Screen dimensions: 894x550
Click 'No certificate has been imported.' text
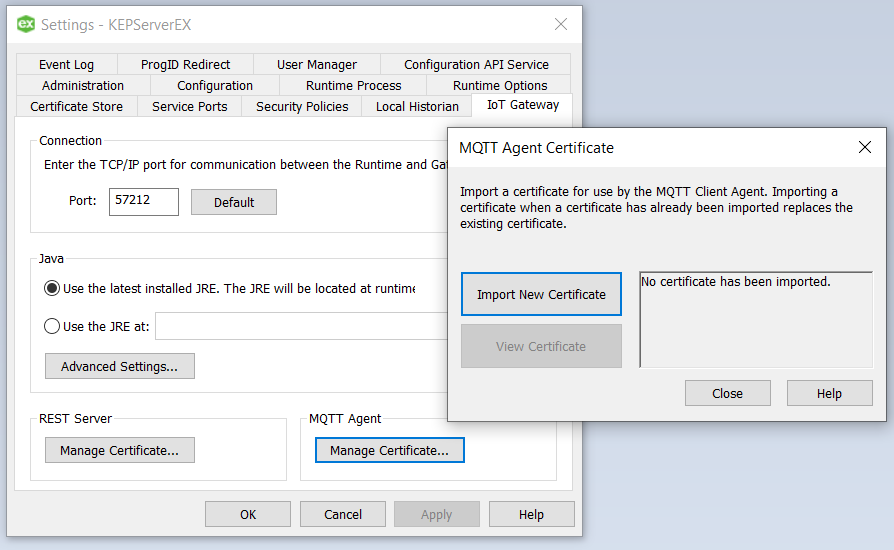736,282
